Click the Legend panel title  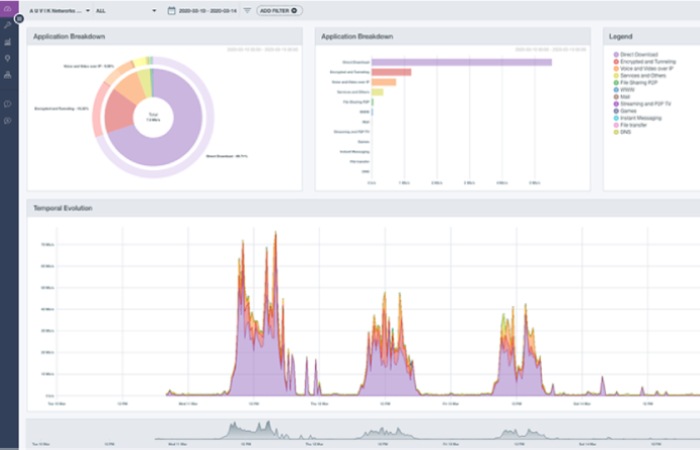point(621,37)
